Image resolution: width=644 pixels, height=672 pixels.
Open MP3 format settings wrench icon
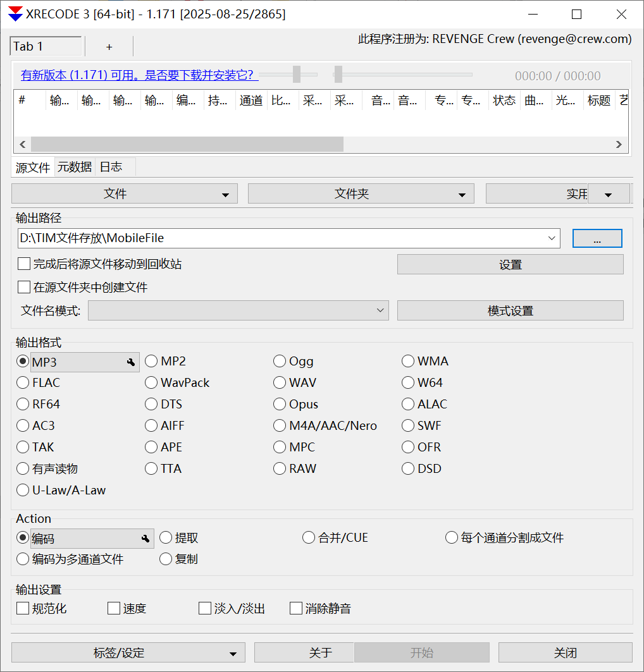(131, 363)
